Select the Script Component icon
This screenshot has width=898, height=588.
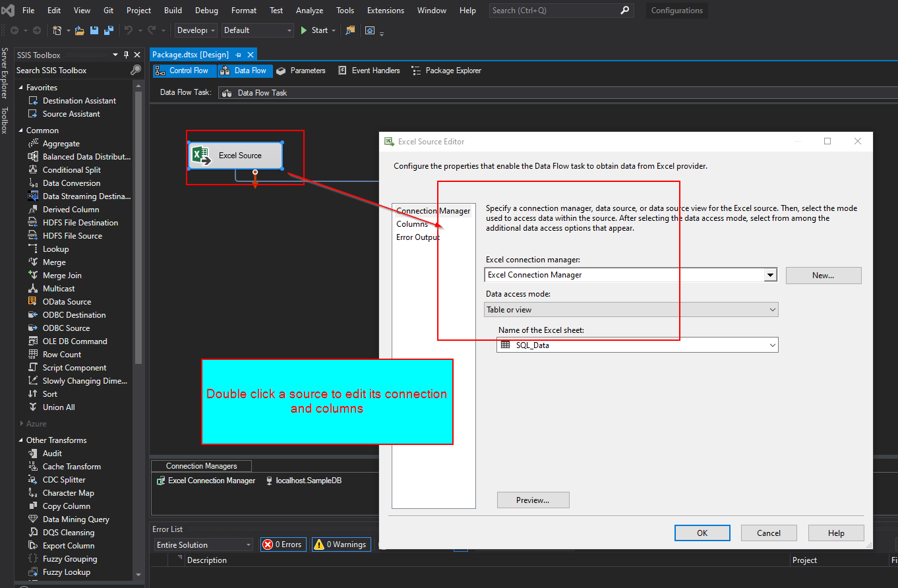(x=33, y=368)
